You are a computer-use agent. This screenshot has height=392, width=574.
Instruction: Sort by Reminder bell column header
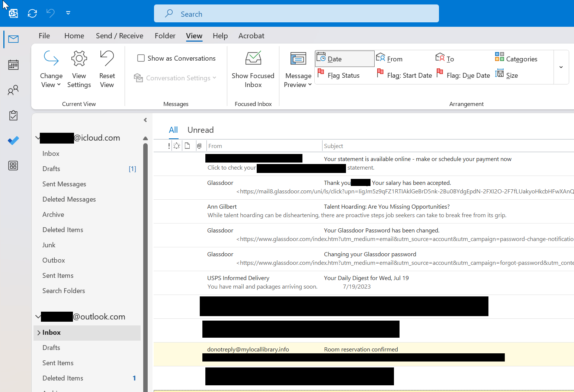(x=177, y=146)
